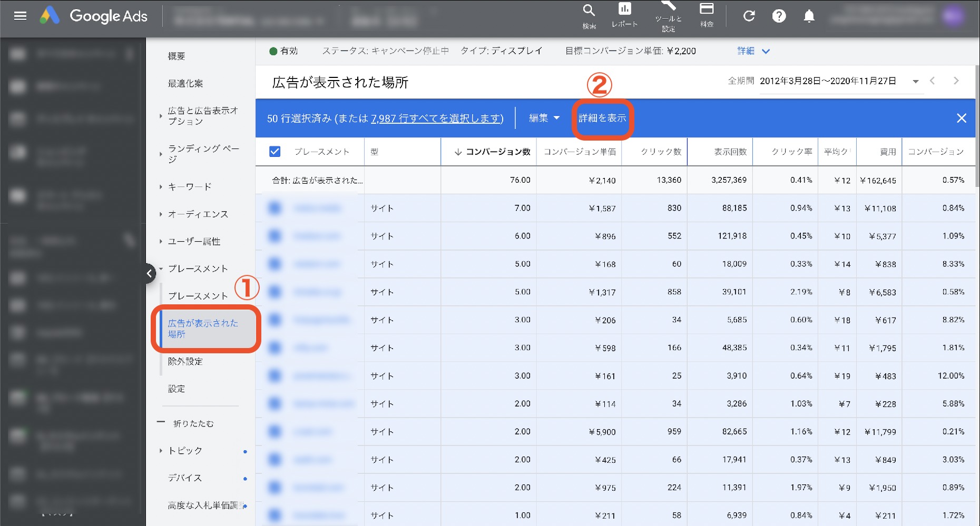Refresh the page with the reload icon
This screenshot has height=526, width=980.
[749, 16]
